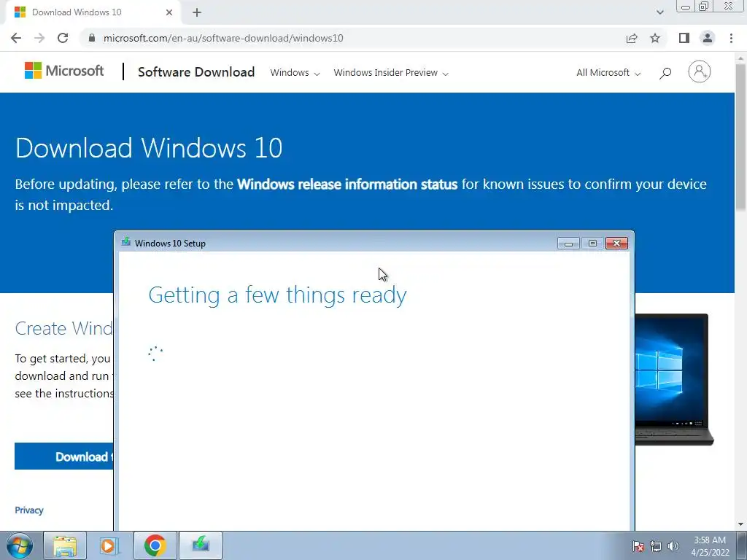Viewport: 747px width, 560px height.
Task: Close the Download Windows 10 tab
Action: [x=169, y=12]
